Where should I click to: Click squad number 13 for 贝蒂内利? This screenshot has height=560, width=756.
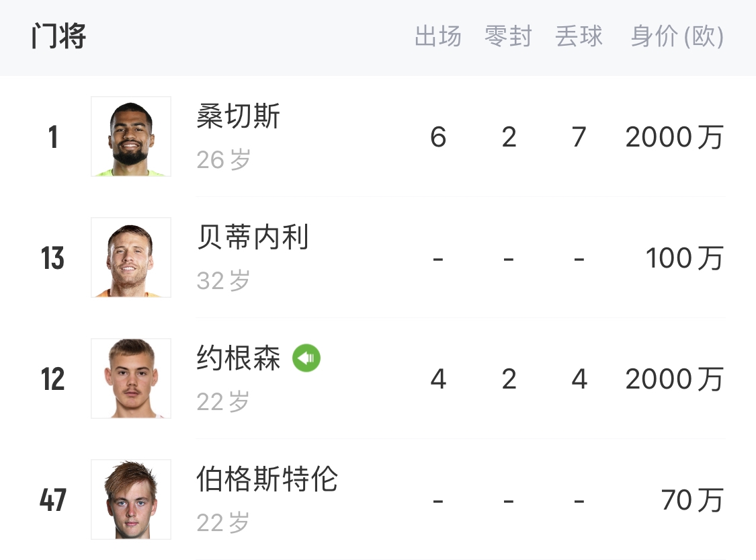click(x=52, y=258)
